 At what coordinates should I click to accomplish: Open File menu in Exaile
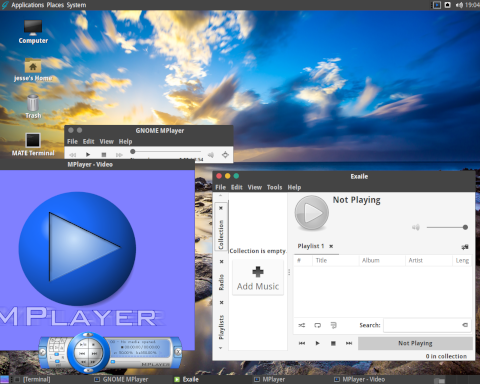[x=220, y=187]
